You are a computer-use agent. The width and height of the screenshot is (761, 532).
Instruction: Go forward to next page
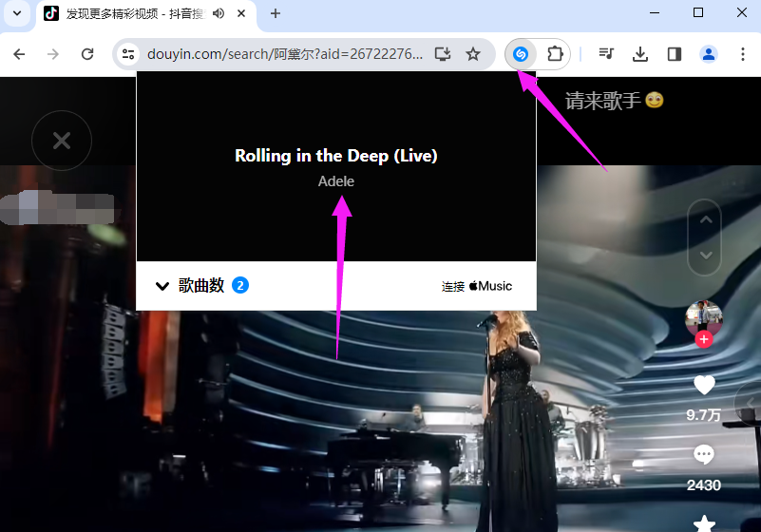click(x=53, y=54)
